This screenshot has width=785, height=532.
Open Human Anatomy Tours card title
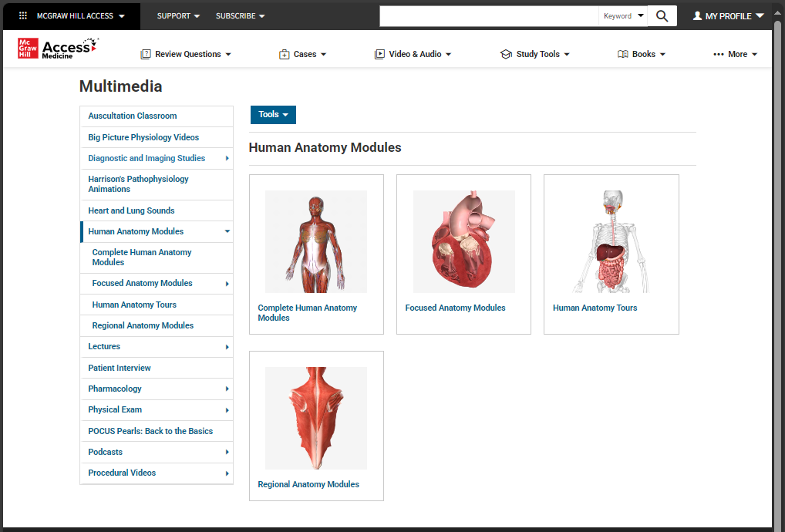[x=595, y=308]
